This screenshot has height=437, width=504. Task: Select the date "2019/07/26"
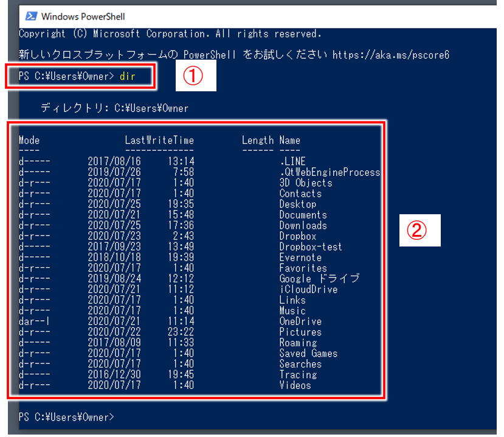click(114, 172)
